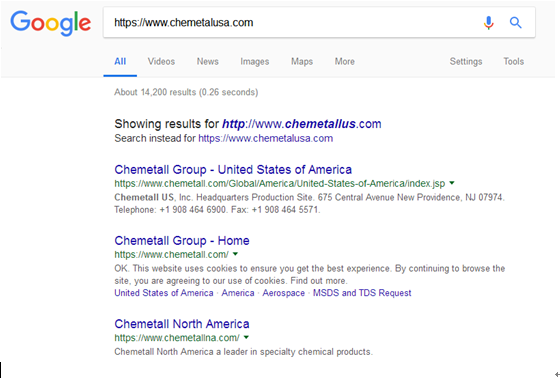Search instead for https://www.chemetalusa.com
This screenshot has width=560, height=384.
pyautogui.click(x=265, y=138)
